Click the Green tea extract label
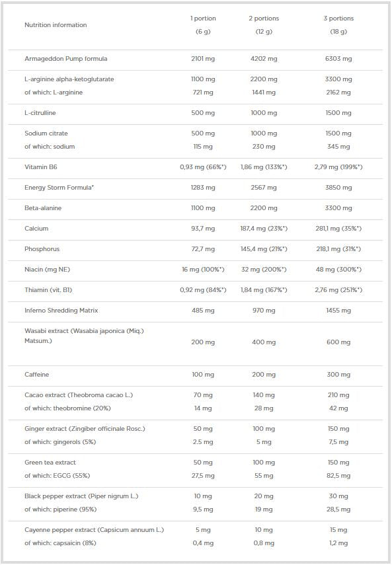Screen dimensions: 392x565 click(x=50, y=463)
